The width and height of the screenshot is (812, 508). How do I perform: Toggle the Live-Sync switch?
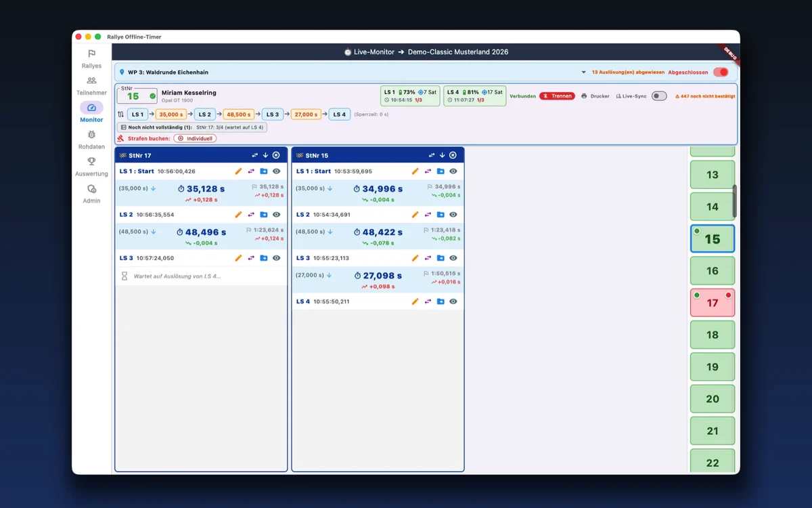659,96
